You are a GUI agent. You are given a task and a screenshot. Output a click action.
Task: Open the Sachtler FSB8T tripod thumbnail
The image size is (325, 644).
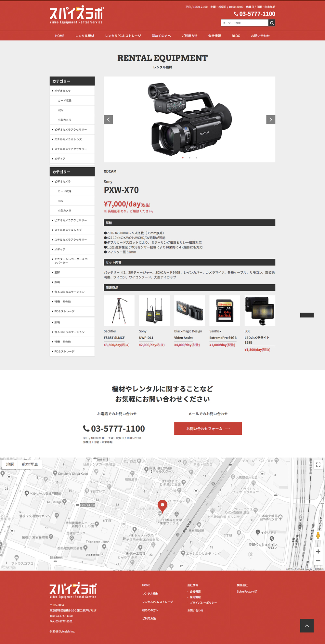pos(119,311)
